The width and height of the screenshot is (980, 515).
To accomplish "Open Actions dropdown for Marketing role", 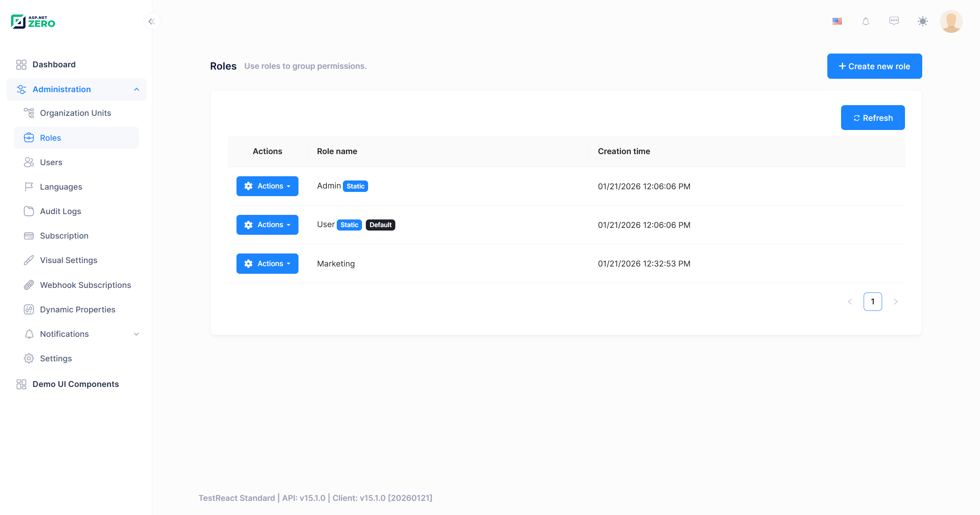I will (x=267, y=264).
